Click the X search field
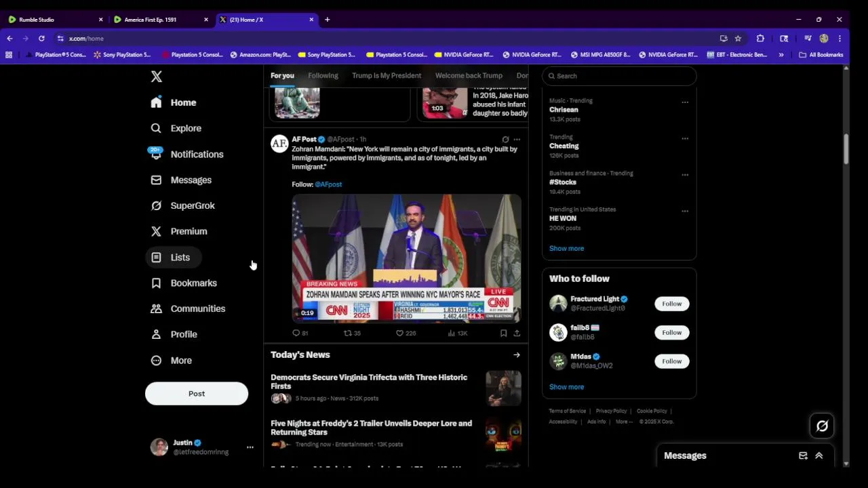This screenshot has width=868, height=488. click(x=619, y=76)
